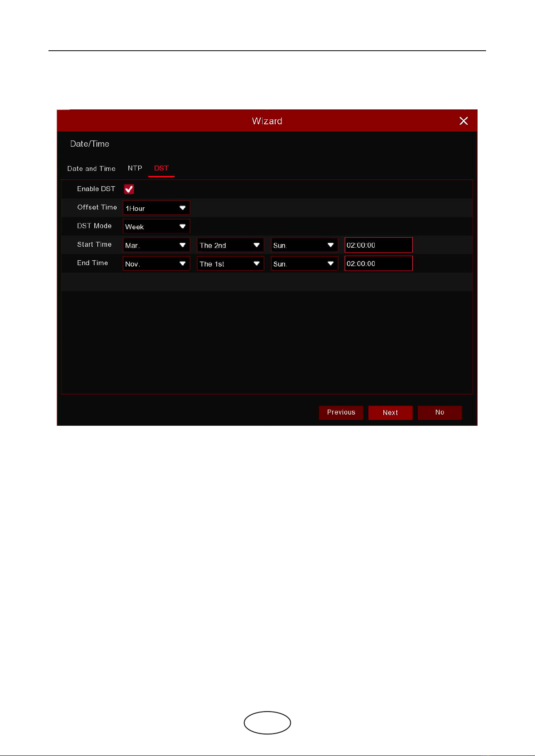Viewport: 535px width, 756px height.
Task: Switch to the Date and Time tab
Action: (x=91, y=169)
